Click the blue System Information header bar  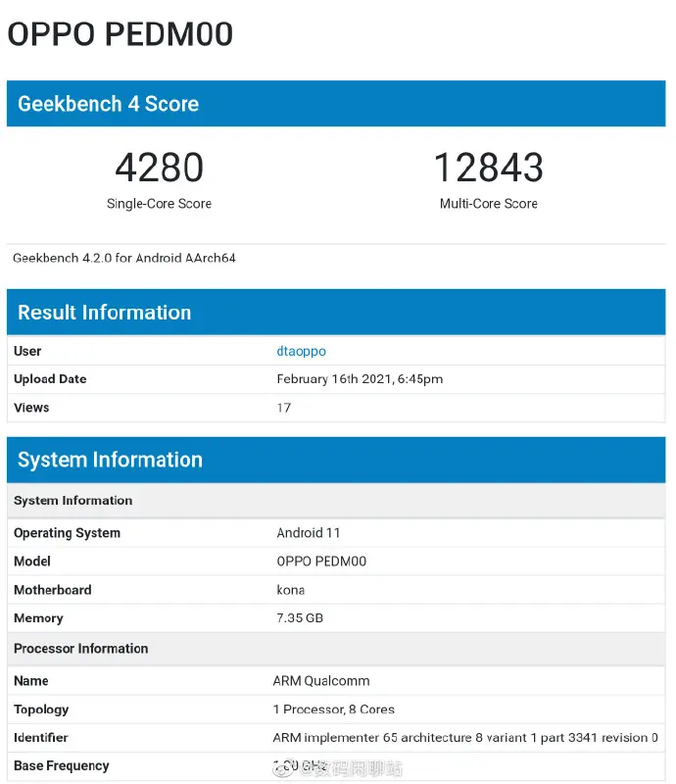click(336, 460)
